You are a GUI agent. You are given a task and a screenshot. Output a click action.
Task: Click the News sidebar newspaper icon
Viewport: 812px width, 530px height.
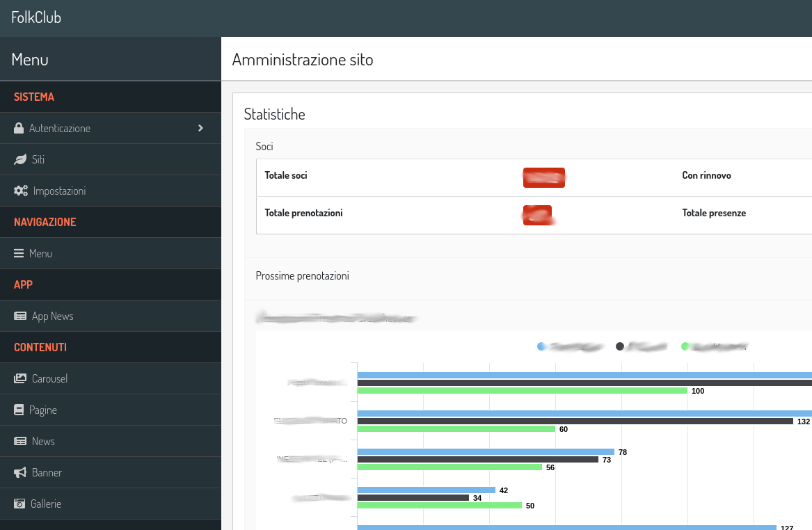point(21,442)
